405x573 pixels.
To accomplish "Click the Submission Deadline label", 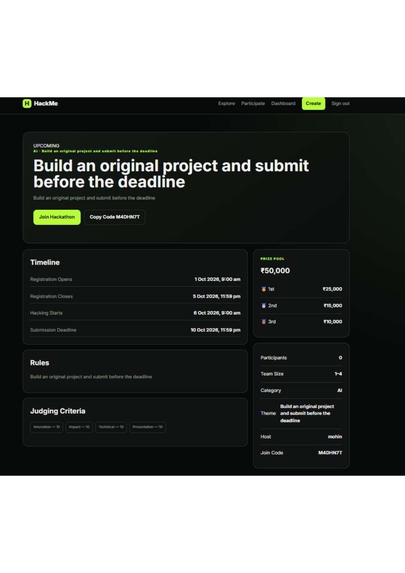I will [x=53, y=330].
